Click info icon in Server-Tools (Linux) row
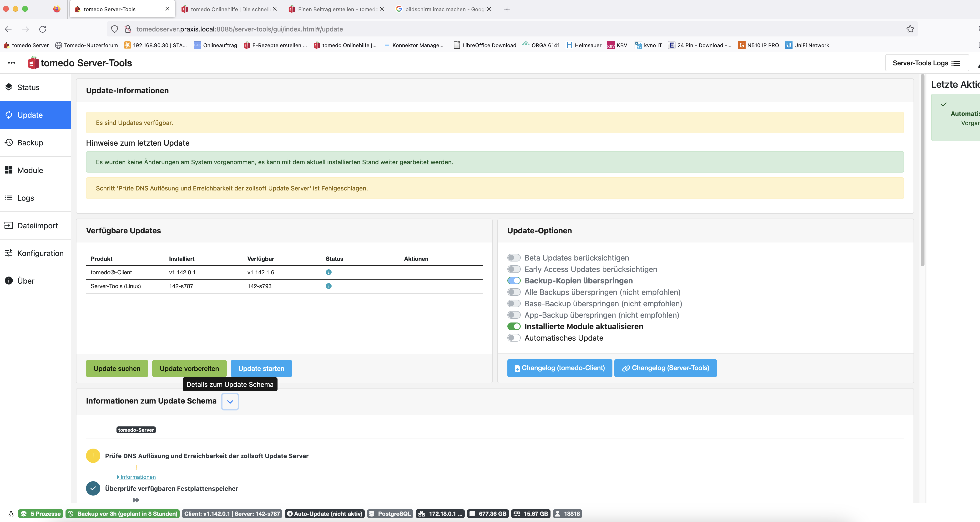Viewport: 980px width, 522px height. pos(329,286)
